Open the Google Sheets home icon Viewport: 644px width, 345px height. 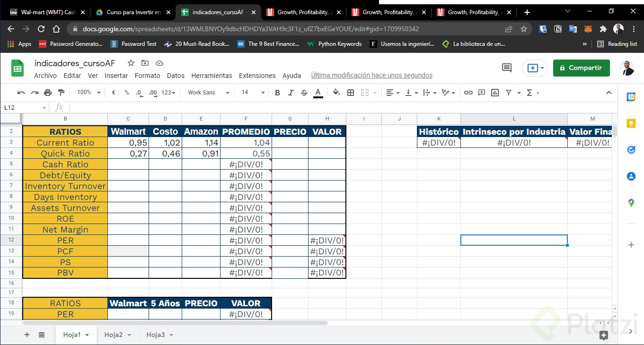[18, 69]
